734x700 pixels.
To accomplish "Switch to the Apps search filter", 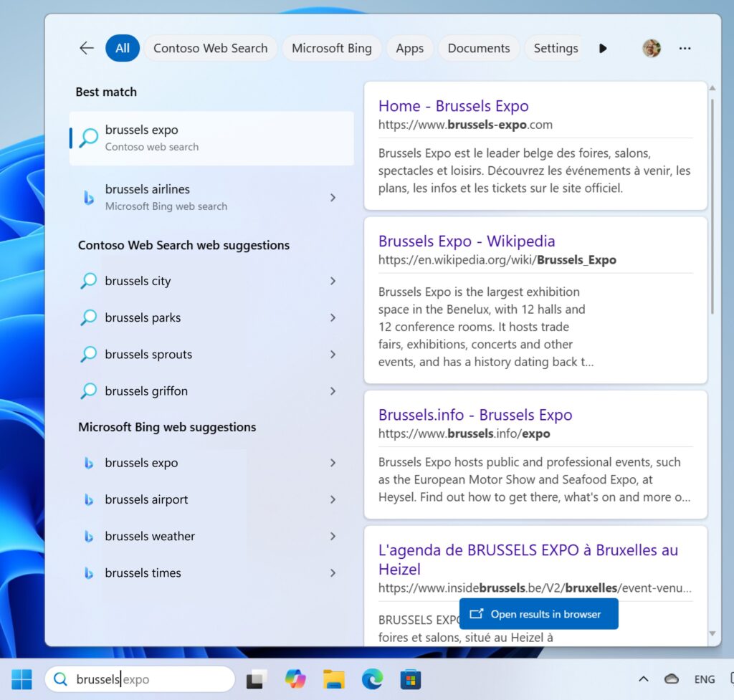I will 409,48.
